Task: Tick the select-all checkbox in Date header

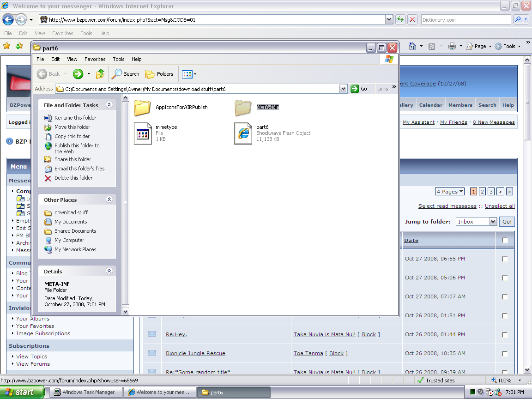Action: (x=505, y=240)
